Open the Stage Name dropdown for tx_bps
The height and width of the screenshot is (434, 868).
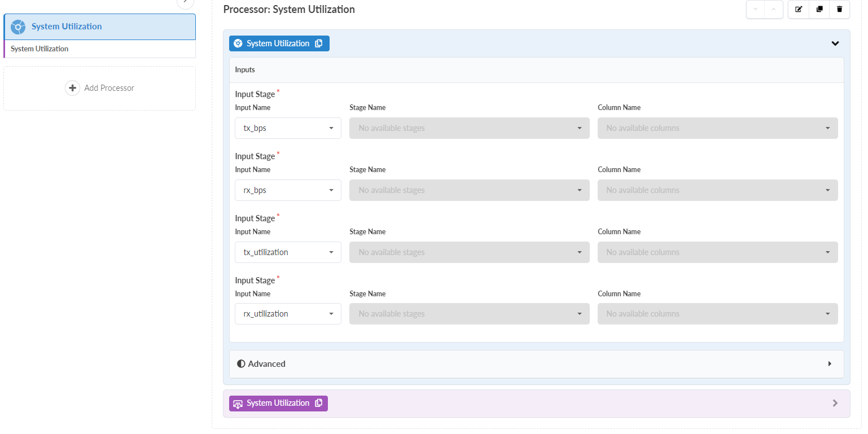coord(469,128)
